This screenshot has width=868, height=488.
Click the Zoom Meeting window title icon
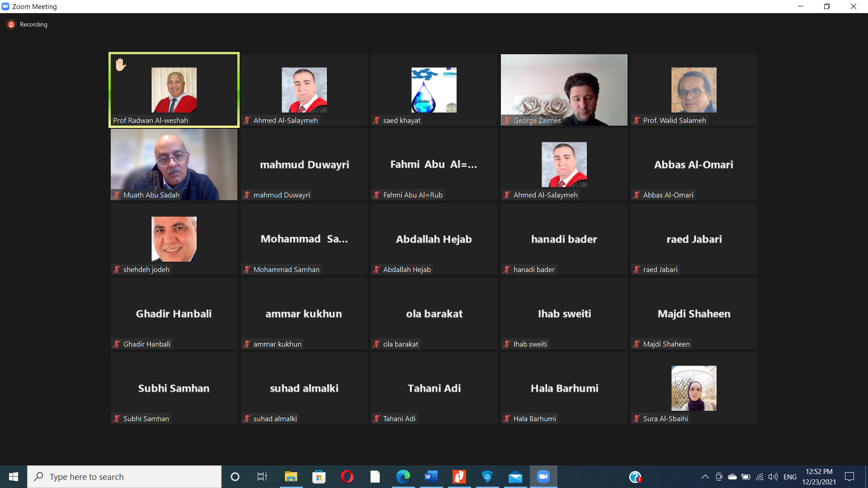click(5, 6)
